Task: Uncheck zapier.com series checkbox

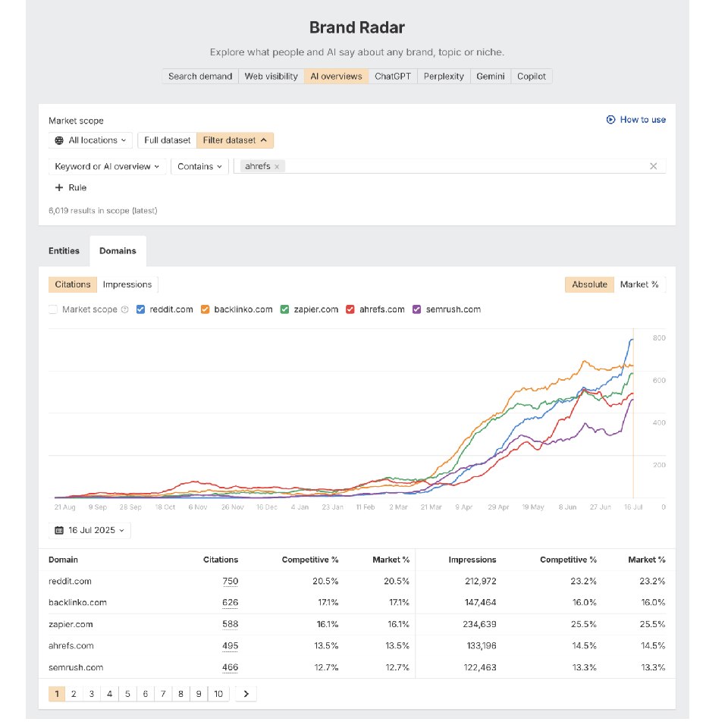Action: click(284, 309)
